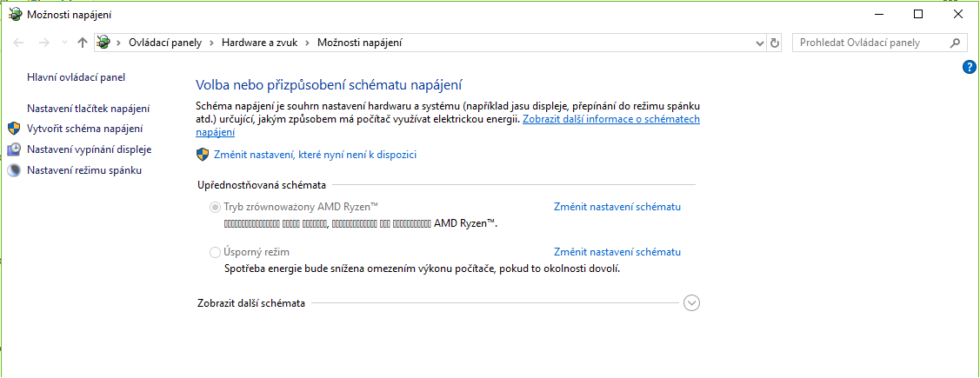Click the power options icon in address bar
Viewport: 980px width, 378px height.
(104, 43)
